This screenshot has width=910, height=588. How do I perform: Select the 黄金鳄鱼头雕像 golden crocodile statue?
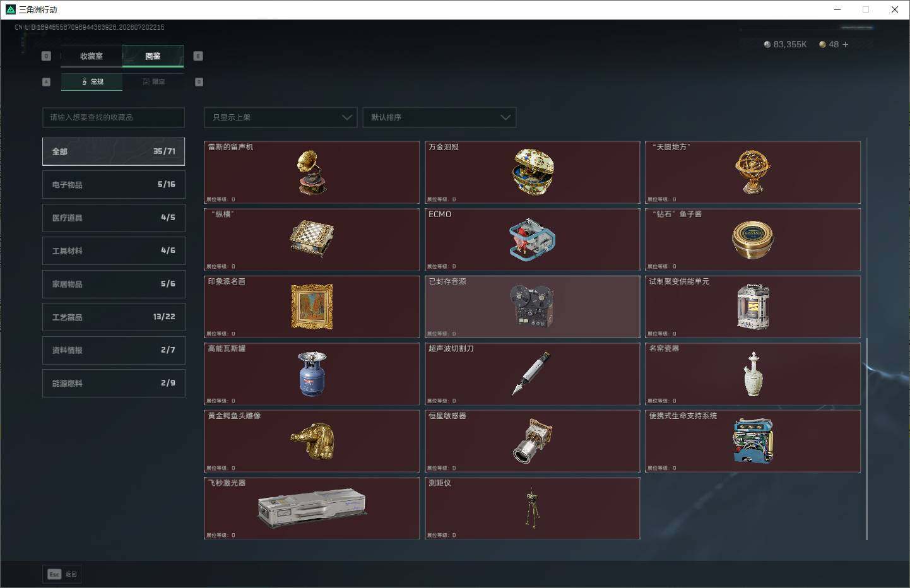pos(312,441)
